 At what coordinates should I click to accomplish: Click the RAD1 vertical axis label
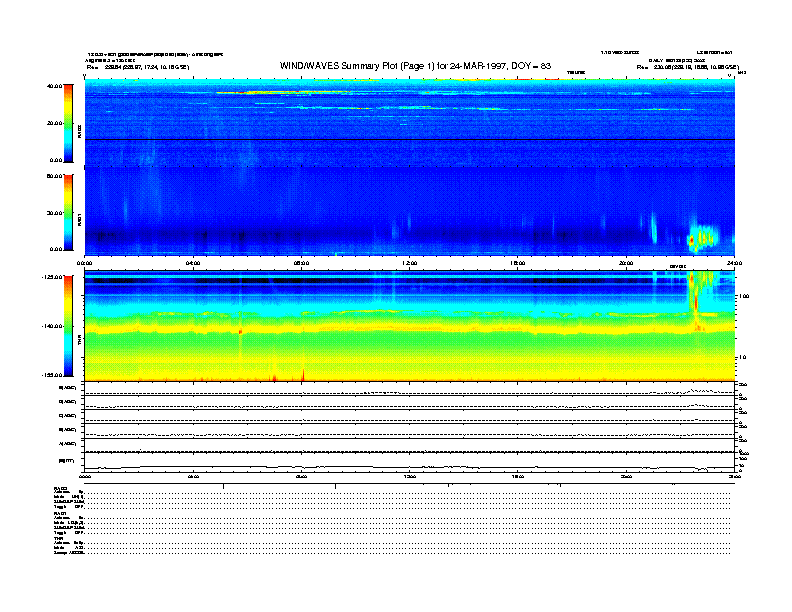pyautogui.click(x=79, y=220)
